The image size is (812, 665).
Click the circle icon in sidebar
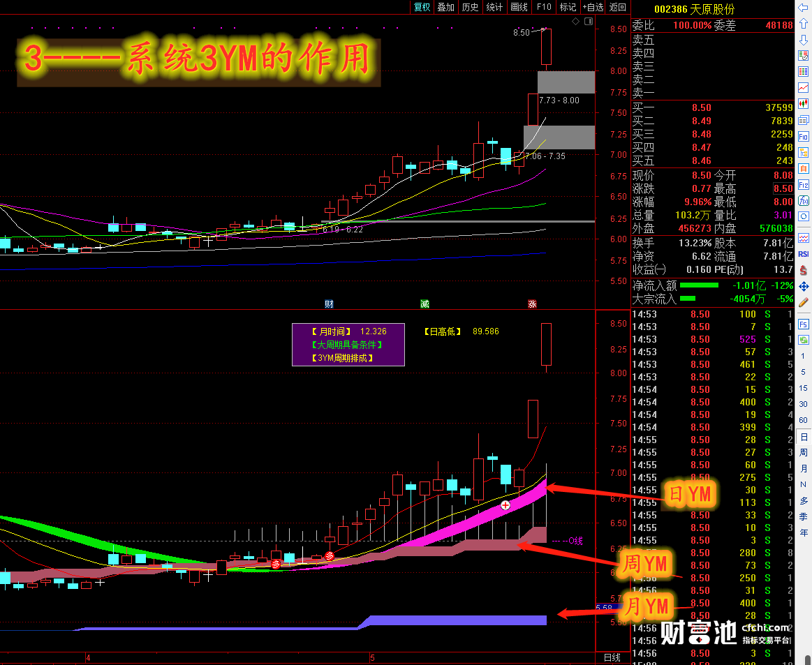click(803, 216)
